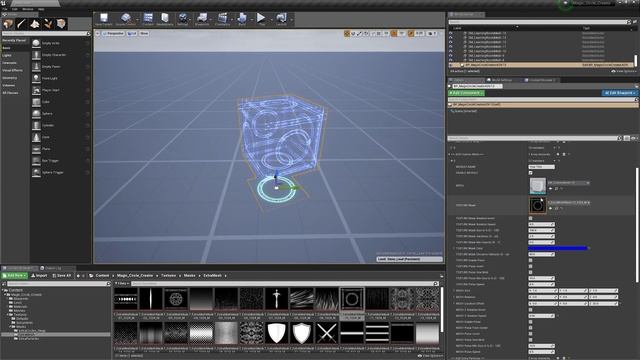This screenshot has height=360, width=640.
Task: Click the green Add Component button
Action: tap(466, 93)
